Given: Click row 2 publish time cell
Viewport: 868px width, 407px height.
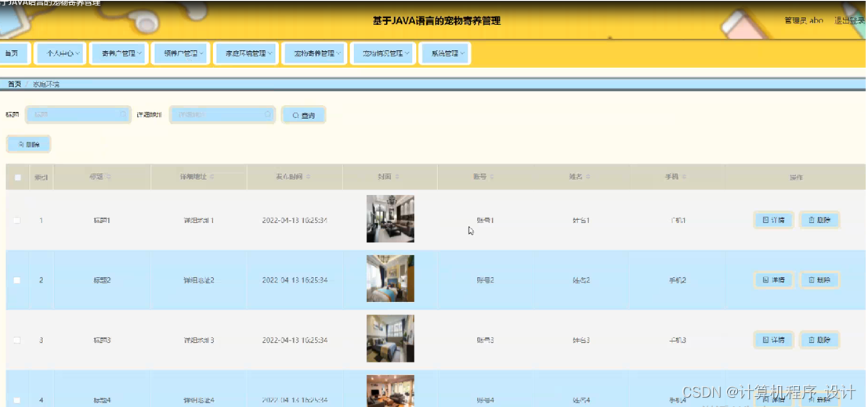Looking at the screenshot, I should (x=295, y=280).
